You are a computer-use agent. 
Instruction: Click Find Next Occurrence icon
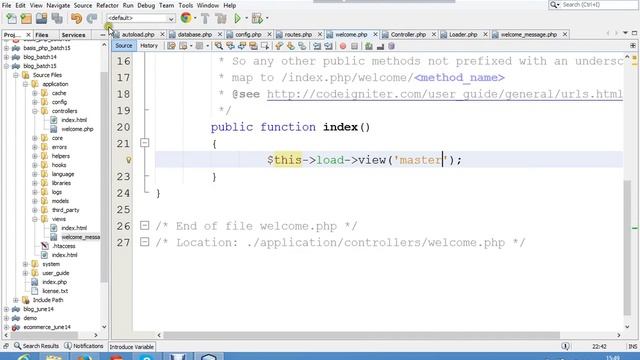click(x=242, y=46)
